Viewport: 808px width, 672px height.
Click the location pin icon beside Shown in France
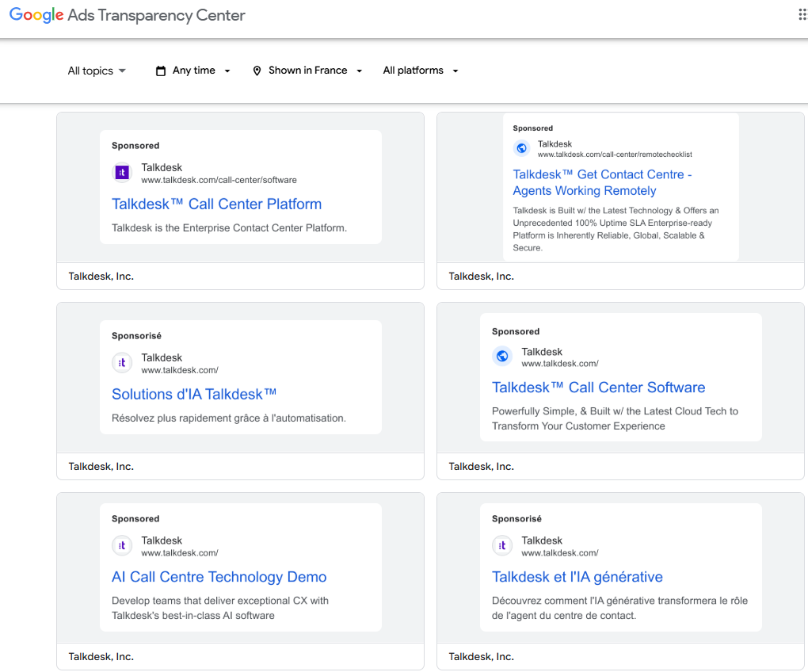(257, 71)
